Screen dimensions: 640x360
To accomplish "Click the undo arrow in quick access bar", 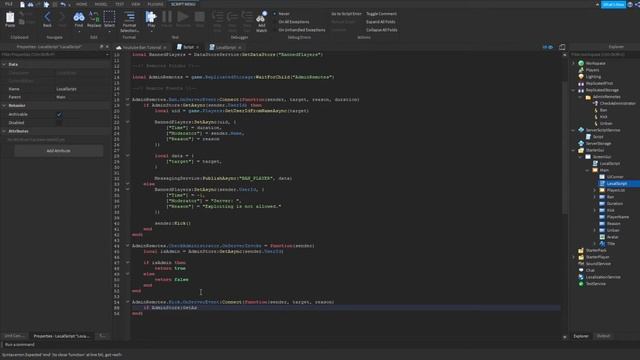I will coord(62,4).
